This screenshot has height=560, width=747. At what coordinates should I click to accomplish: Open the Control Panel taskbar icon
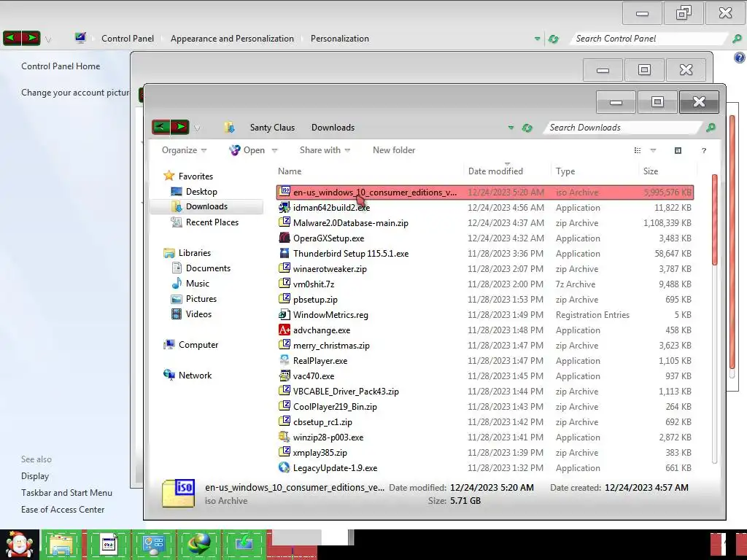[153, 544]
